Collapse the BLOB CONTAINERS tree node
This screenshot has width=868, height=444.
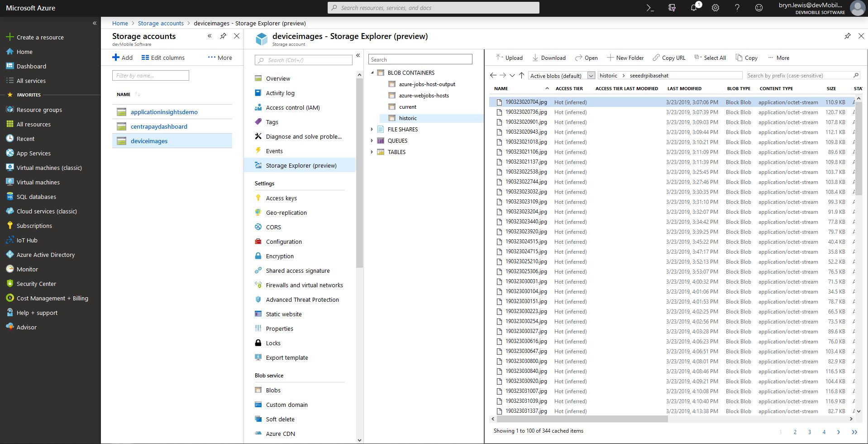372,73
